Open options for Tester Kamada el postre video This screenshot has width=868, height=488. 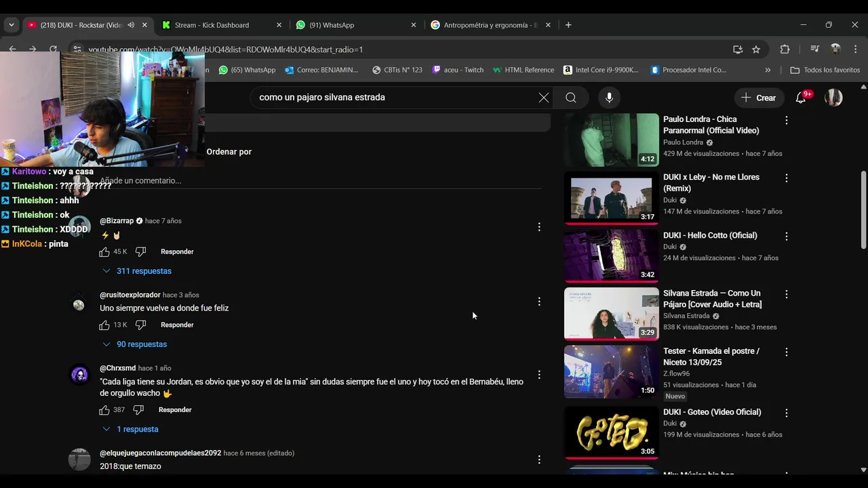pos(787,352)
